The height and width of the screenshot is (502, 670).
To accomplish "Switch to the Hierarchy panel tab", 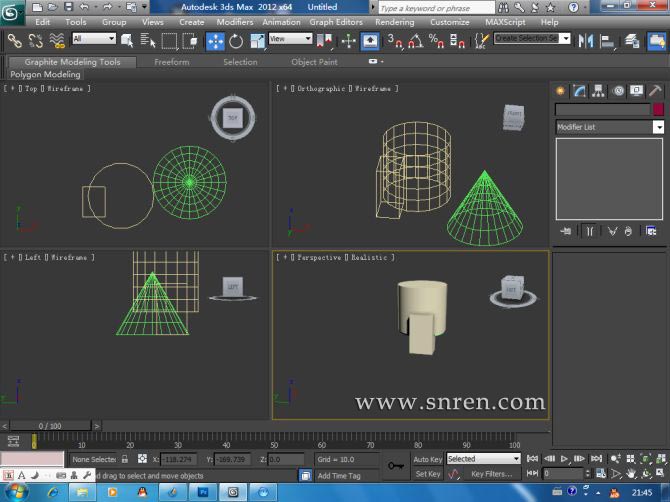I will pos(598,90).
